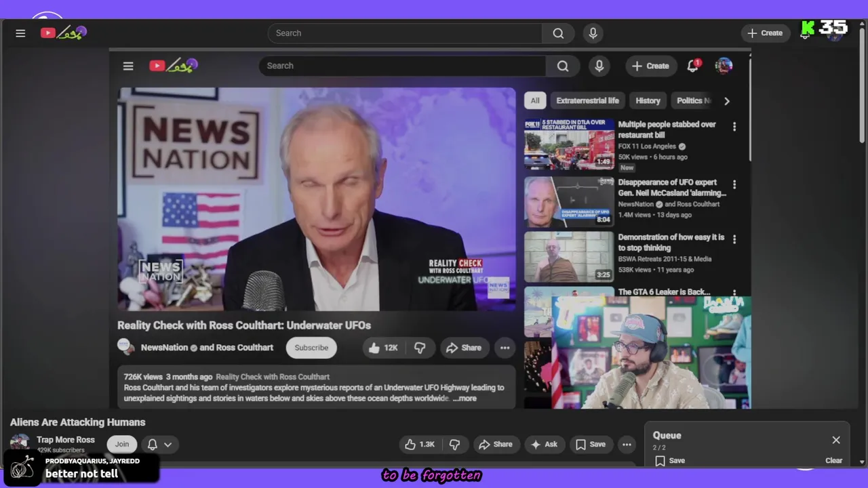The width and height of the screenshot is (868, 488).
Task: Save the Aliens Are Attacking Humans video
Action: click(x=591, y=445)
